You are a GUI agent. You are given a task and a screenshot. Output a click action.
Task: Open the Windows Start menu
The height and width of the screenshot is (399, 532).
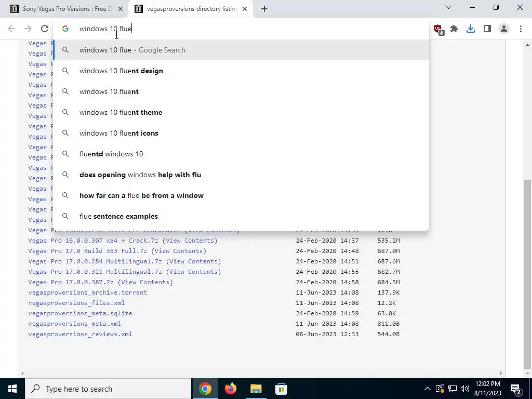coord(12,389)
